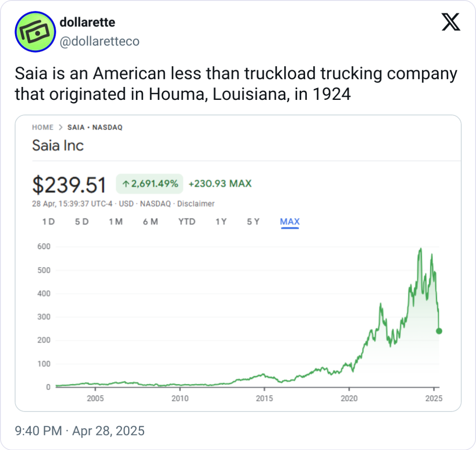Open the X logo icon
Screen dimensions: 476x450
pyautogui.click(x=451, y=22)
